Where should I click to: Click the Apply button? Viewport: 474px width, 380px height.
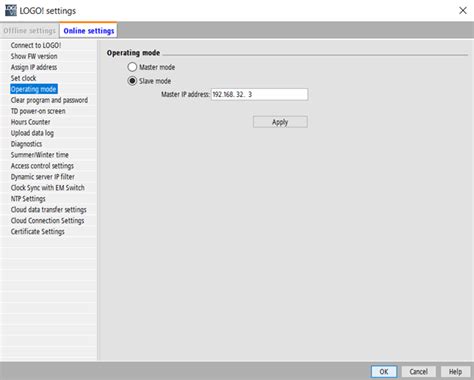click(x=280, y=122)
